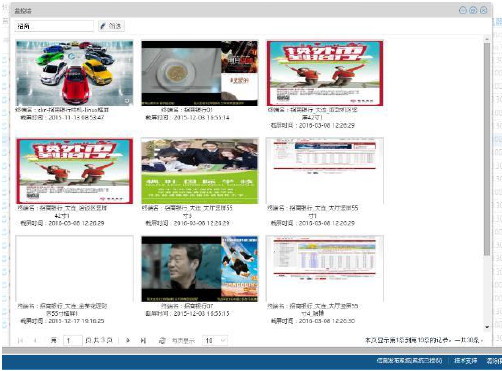
Task: Refresh the screenshot list
Action: (x=162, y=340)
